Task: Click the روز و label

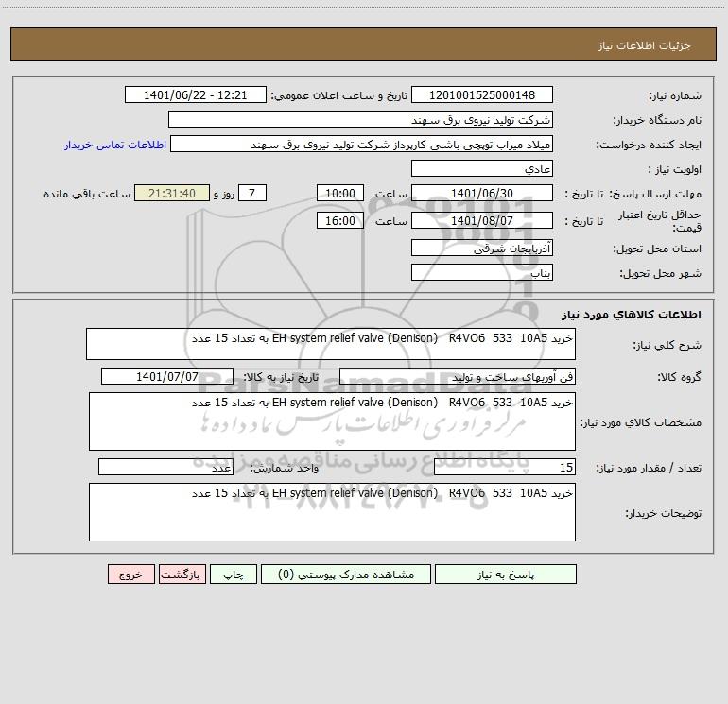Action: [x=224, y=194]
